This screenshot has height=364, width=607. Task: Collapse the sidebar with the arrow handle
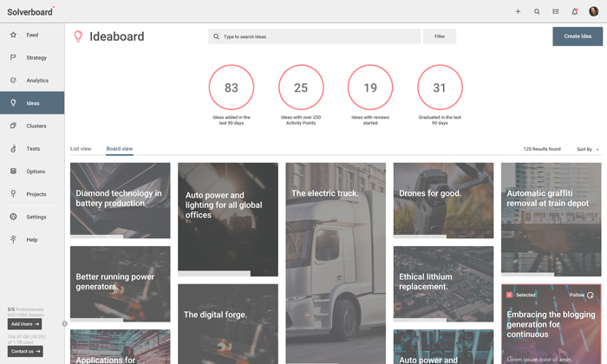point(64,324)
